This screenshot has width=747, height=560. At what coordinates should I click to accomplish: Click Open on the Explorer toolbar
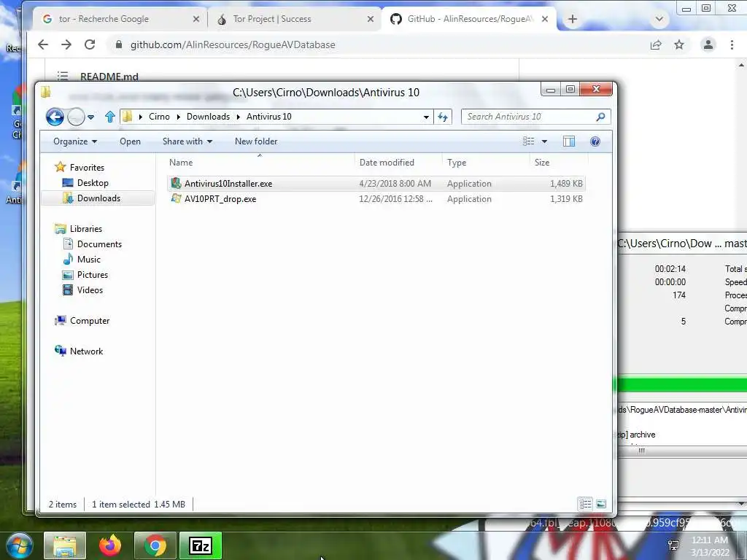[130, 141]
